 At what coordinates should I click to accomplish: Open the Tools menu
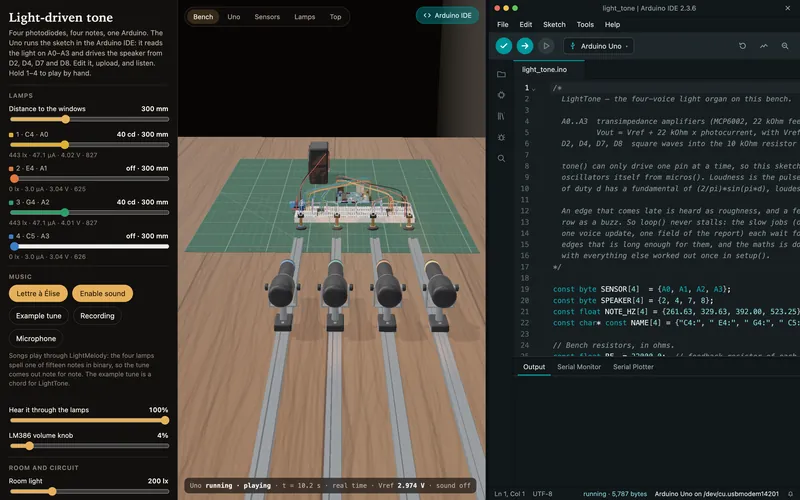585,24
